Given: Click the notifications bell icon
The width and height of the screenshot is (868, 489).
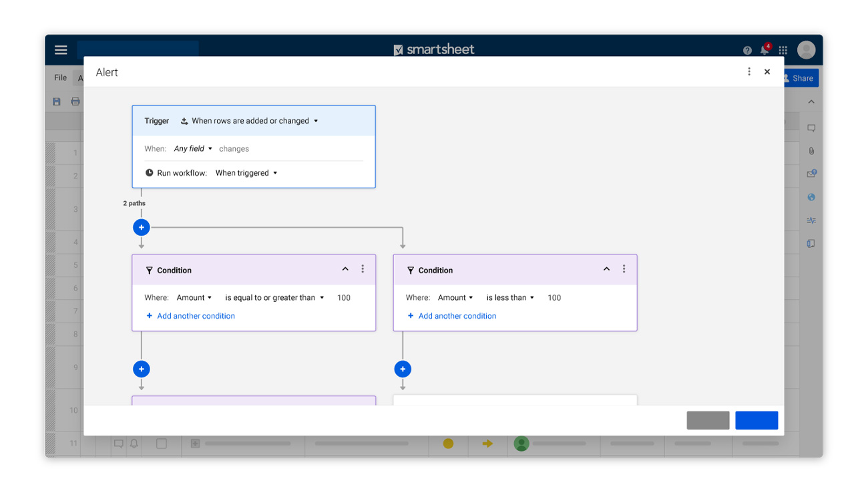Looking at the screenshot, I should (x=765, y=50).
